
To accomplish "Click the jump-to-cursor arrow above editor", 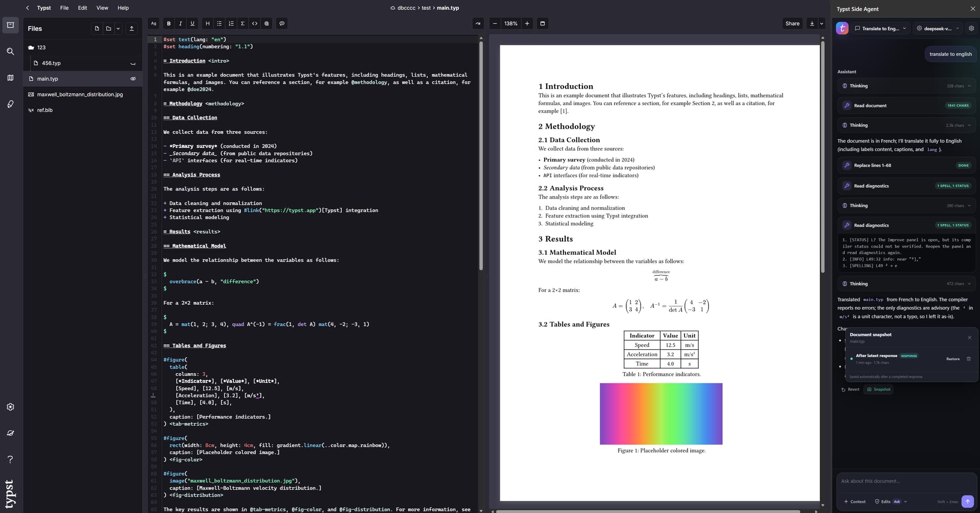I will pyautogui.click(x=478, y=23).
